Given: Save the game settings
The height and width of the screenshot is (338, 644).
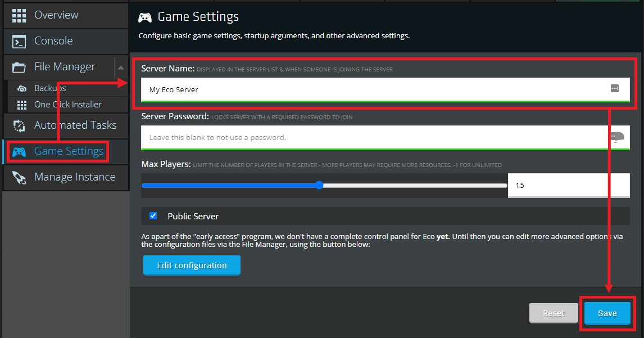Looking at the screenshot, I should 607,313.
